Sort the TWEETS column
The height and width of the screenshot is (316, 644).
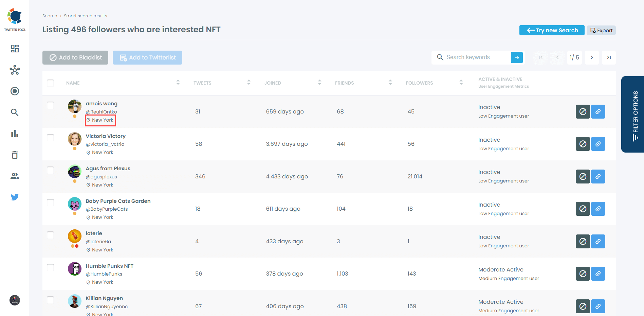[x=249, y=82]
